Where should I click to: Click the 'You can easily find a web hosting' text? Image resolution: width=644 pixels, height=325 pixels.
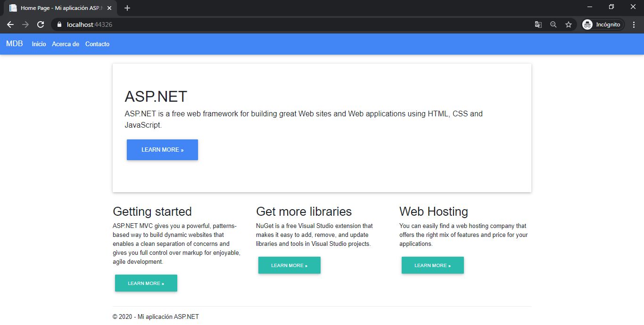click(463, 235)
